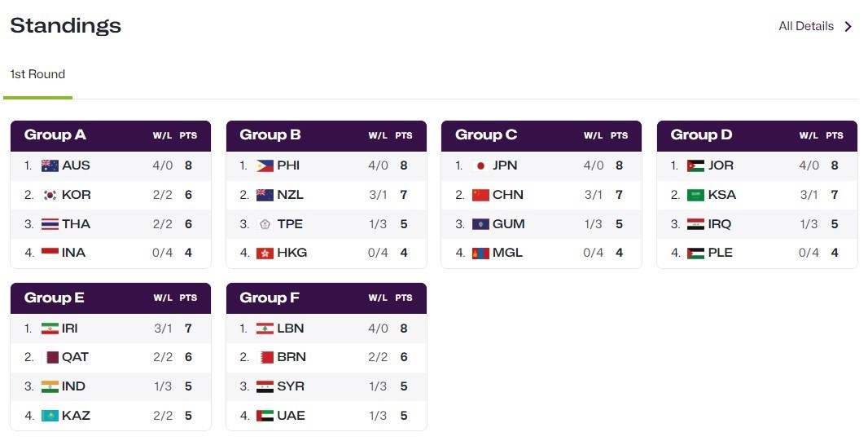Click the Philippines flag icon
The width and height of the screenshot is (868, 441).
pyautogui.click(x=265, y=165)
